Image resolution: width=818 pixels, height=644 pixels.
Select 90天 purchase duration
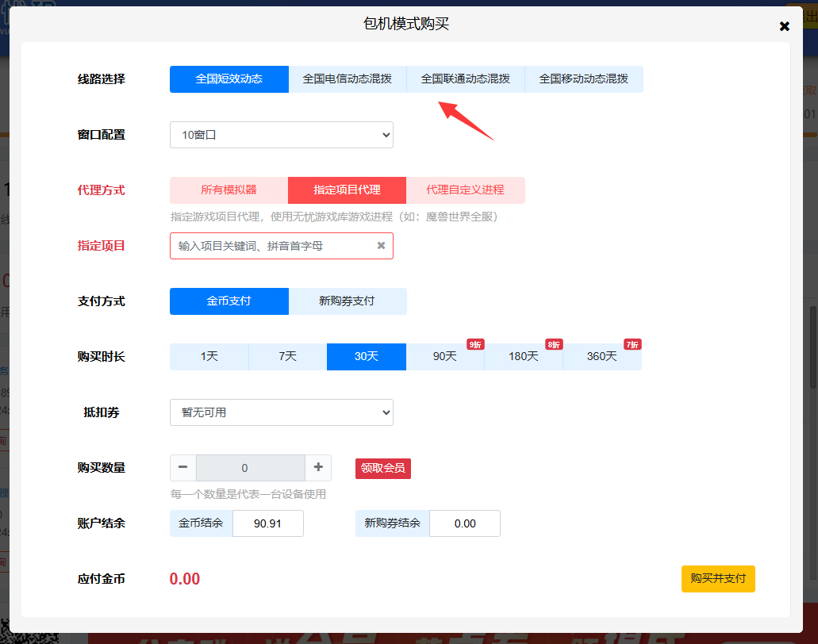point(445,357)
